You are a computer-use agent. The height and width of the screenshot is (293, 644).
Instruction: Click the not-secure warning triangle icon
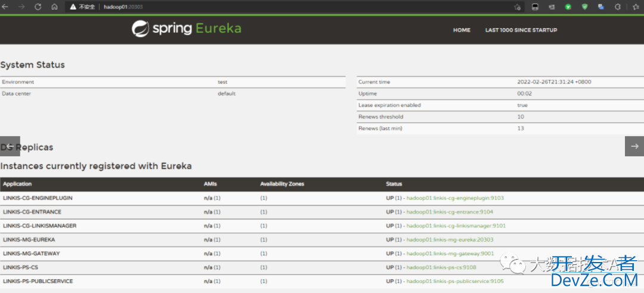[x=73, y=7]
